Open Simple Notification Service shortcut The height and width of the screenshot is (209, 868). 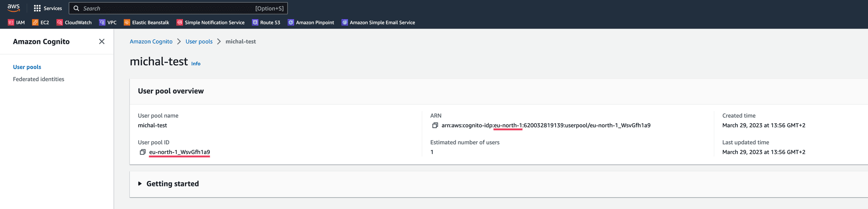click(x=210, y=23)
